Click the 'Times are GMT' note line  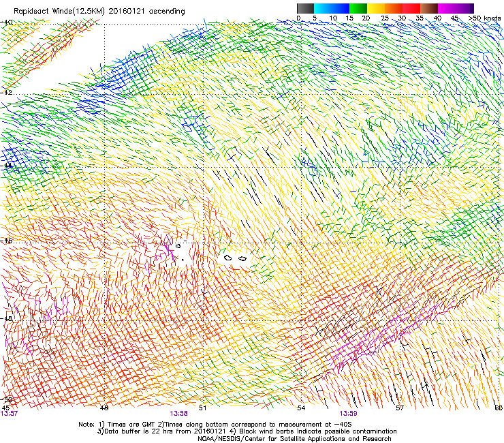tap(215, 425)
